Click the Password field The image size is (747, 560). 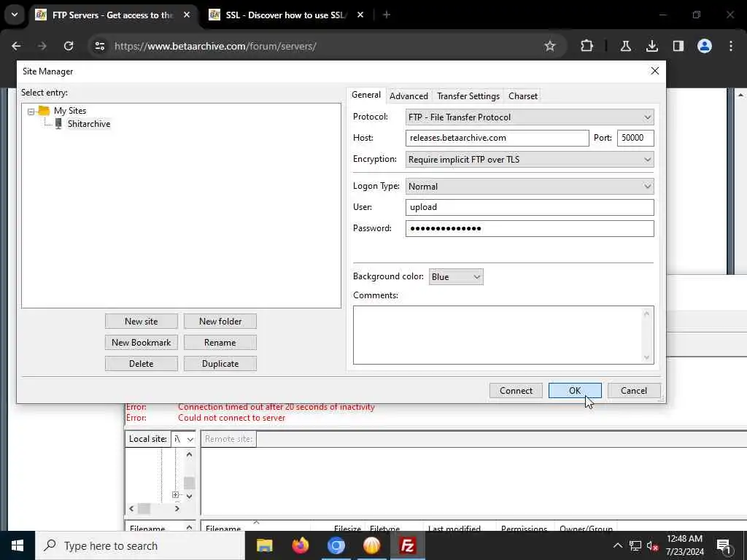[530, 228]
